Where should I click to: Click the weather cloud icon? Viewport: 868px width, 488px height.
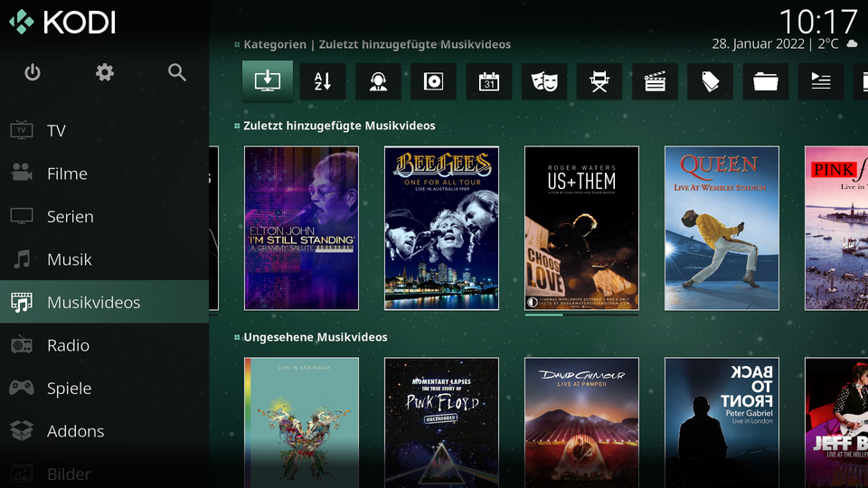(x=853, y=44)
